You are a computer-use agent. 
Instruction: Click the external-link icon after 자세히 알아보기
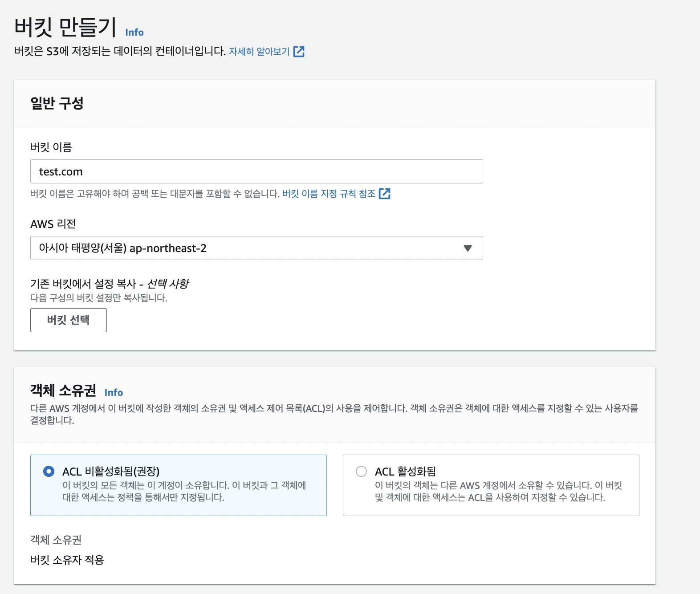tap(299, 52)
